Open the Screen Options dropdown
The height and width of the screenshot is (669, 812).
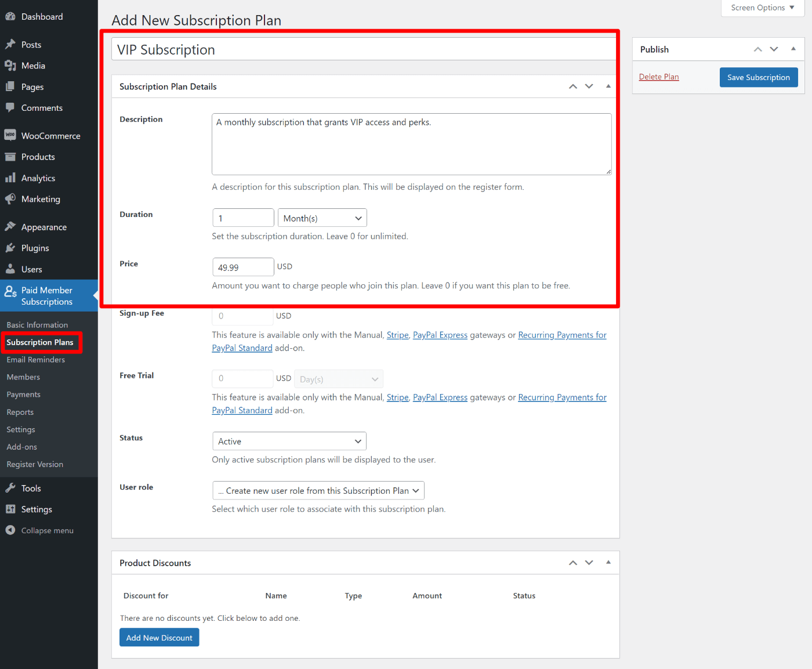762,8
